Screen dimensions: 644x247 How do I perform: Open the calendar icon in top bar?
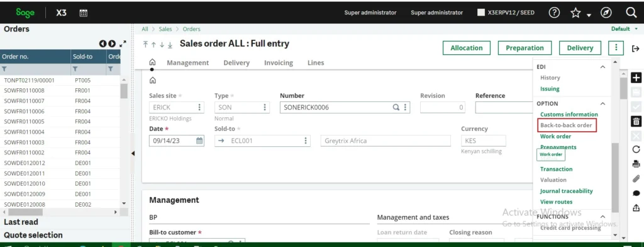(x=84, y=13)
